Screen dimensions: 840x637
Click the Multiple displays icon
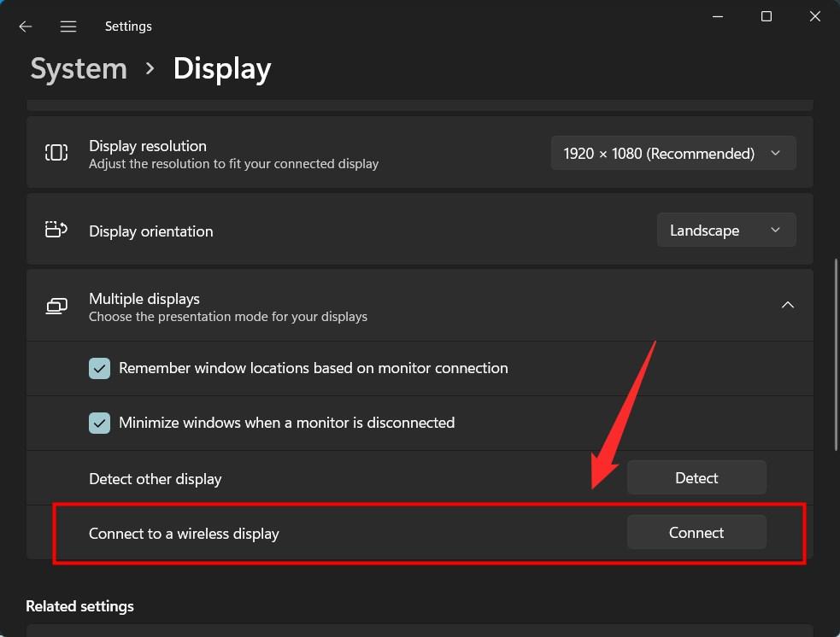56,307
